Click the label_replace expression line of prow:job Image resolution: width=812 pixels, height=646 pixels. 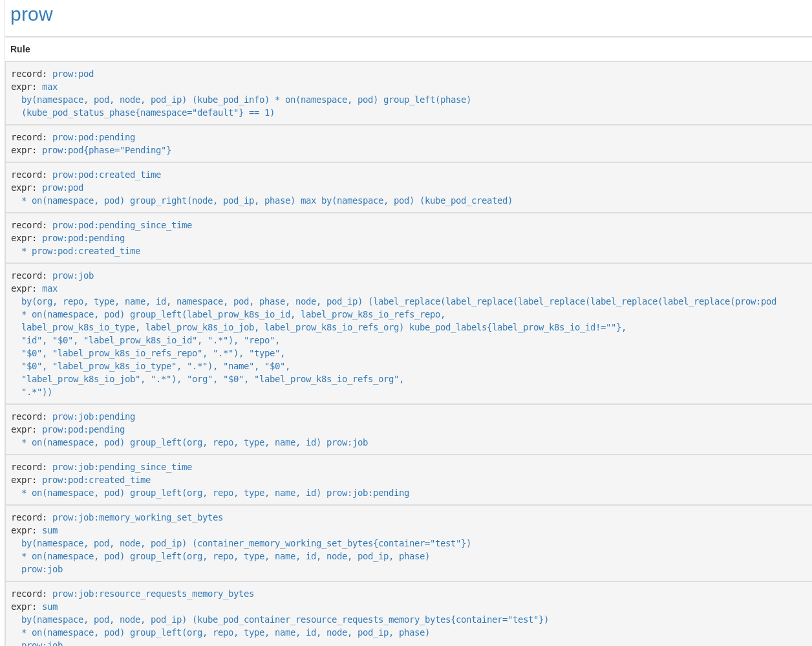[x=398, y=301]
